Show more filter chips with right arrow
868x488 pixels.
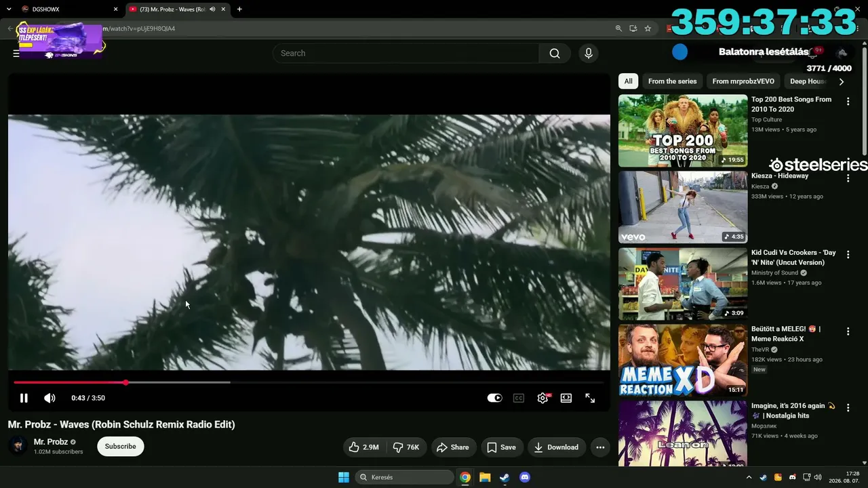pyautogui.click(x=842, y=81)
